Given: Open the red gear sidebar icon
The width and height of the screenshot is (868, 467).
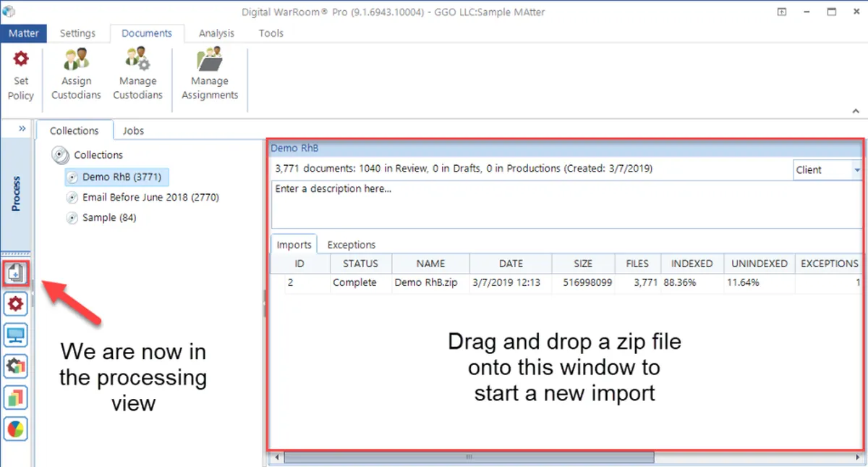Looking at the screenshot, I should (x=16, y=305).
